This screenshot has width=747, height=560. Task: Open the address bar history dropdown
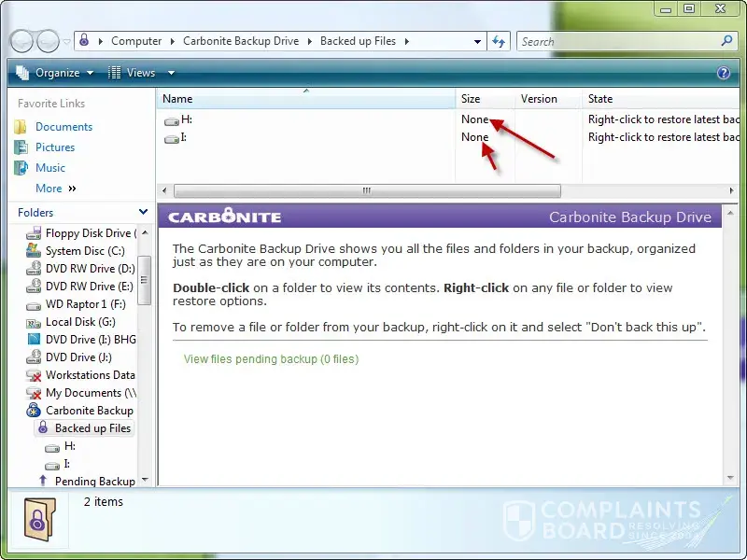coord(477,41)
